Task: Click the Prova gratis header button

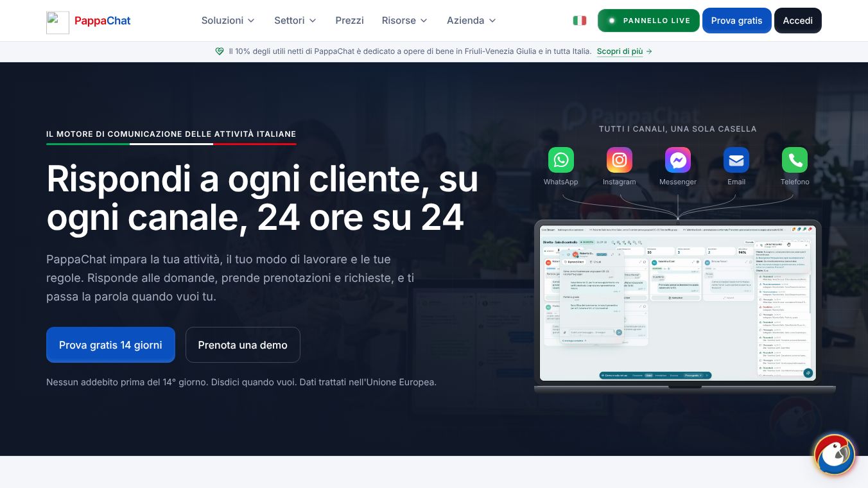Action: coord(737,21)
